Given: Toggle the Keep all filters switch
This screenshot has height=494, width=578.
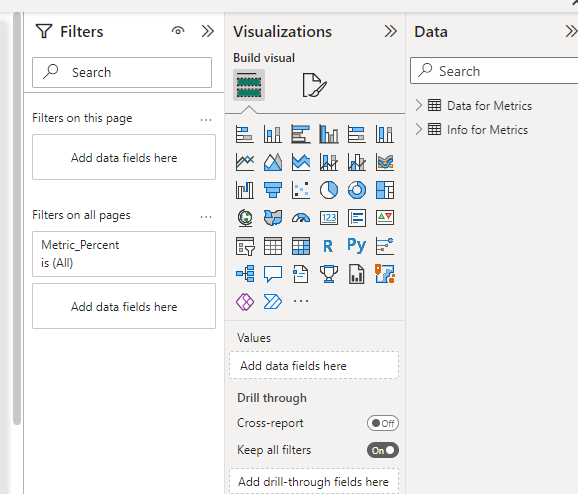Looking at the screenshot, I should pos(383,450).
